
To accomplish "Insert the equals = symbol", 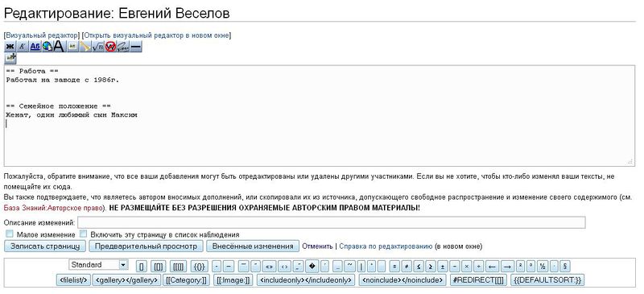I will tap(394, 267).
